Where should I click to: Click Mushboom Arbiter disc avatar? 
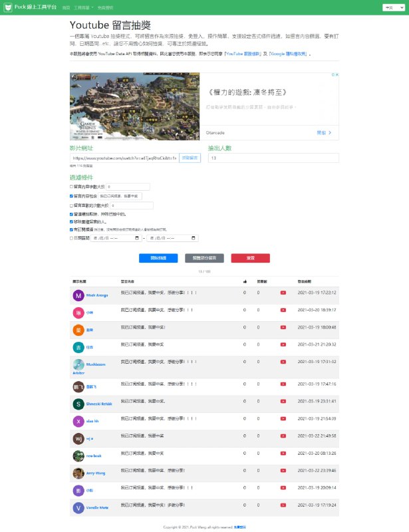click(x=78, y=364)
